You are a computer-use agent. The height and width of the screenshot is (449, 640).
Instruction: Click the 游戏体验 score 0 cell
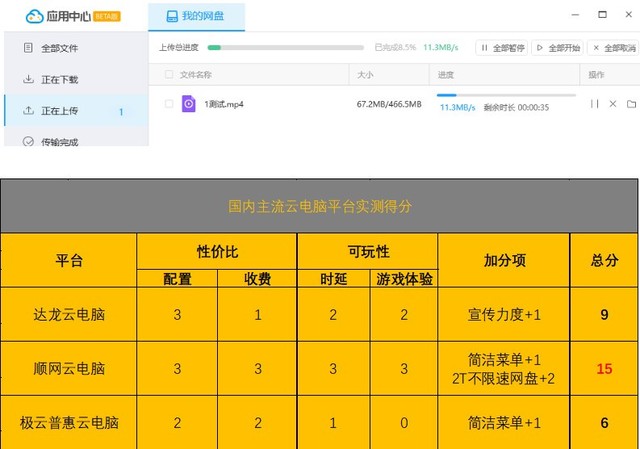[404, 423]
